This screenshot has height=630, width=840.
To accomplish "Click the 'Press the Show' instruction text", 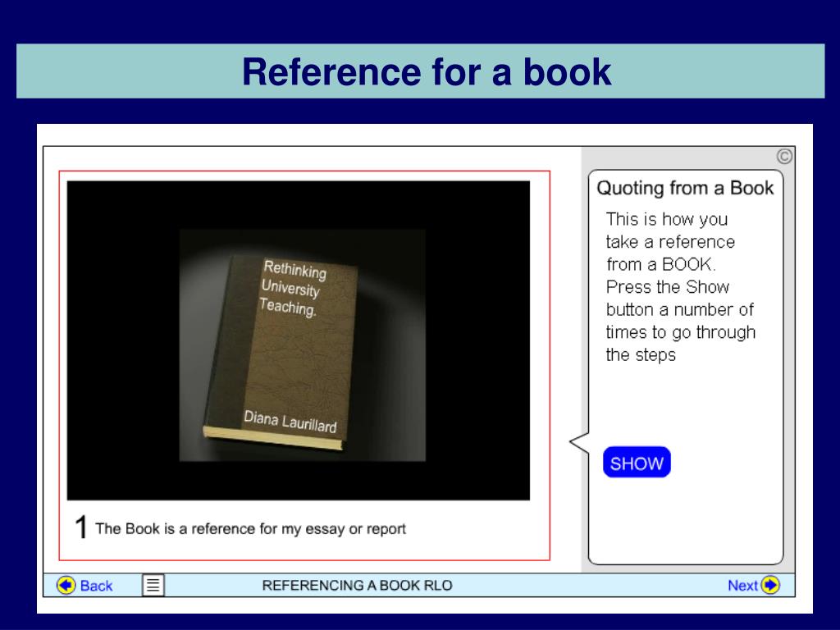I will [668, 287].
